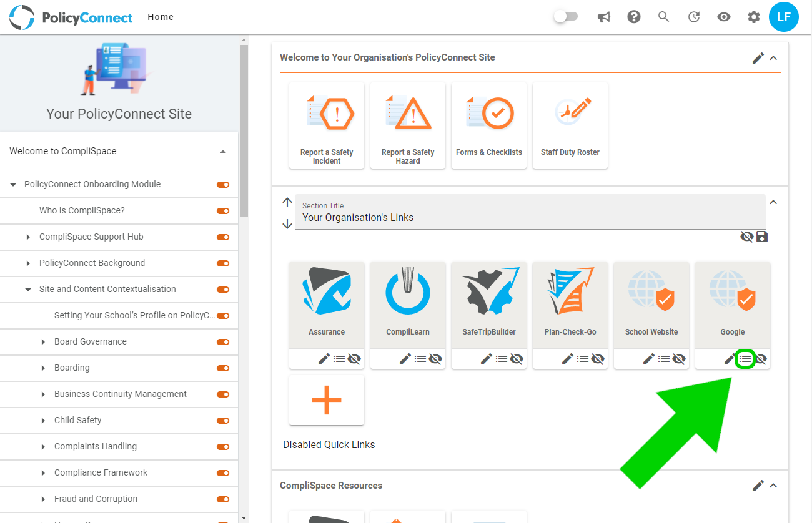
Task: Toggle the header switch next to megaphone
Action: click(x=566, y=17)
